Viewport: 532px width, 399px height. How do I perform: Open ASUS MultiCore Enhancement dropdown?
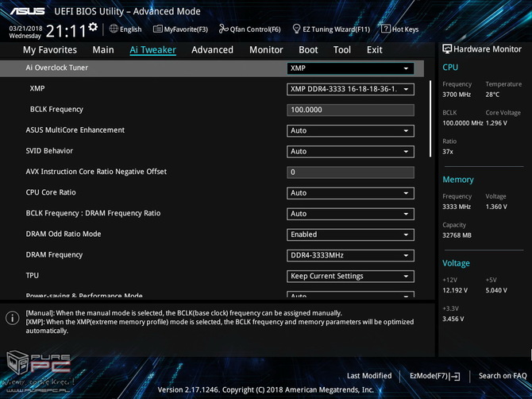pos(350,130)
